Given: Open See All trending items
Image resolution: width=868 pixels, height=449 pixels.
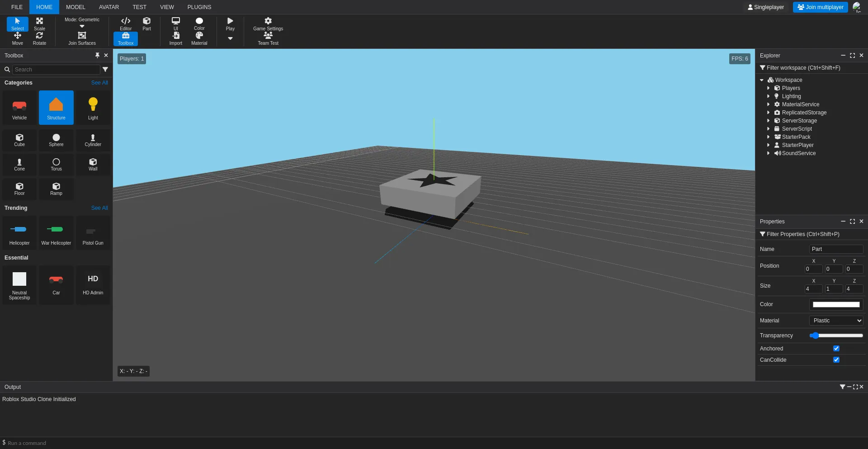Looking at the screenshot, I should pos(99,208).
